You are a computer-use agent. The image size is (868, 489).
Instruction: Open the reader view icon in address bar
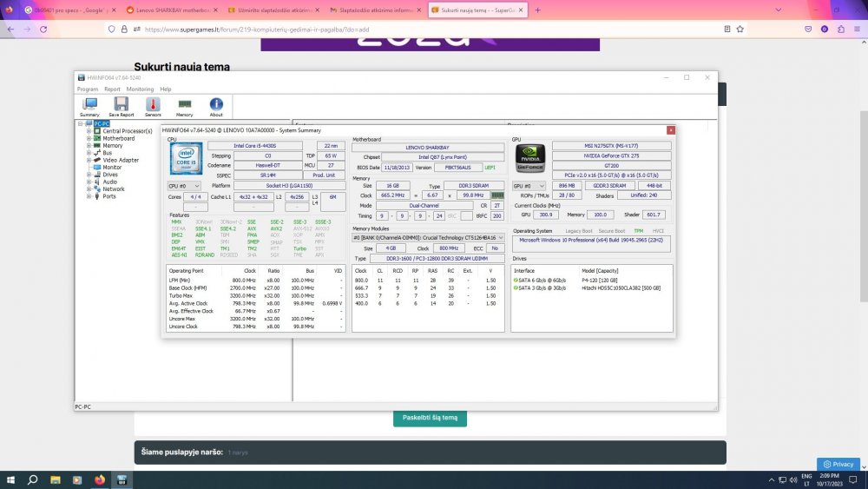click(727, 30)
